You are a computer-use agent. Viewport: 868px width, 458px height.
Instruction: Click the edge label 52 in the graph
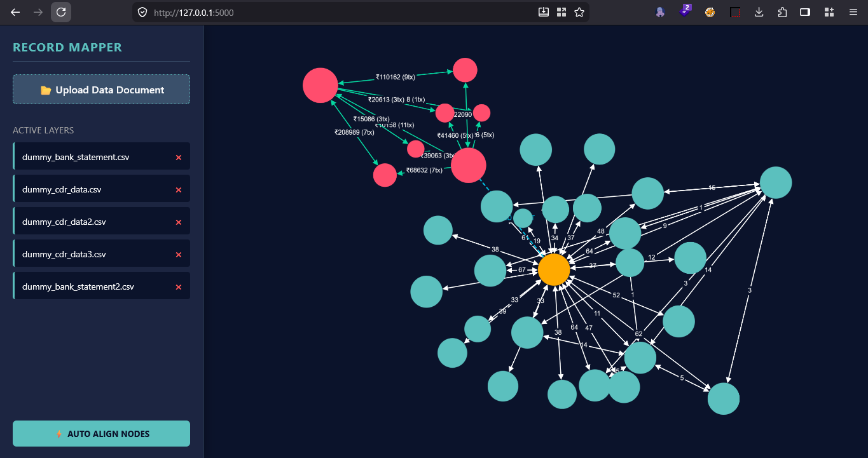[616, 295]
